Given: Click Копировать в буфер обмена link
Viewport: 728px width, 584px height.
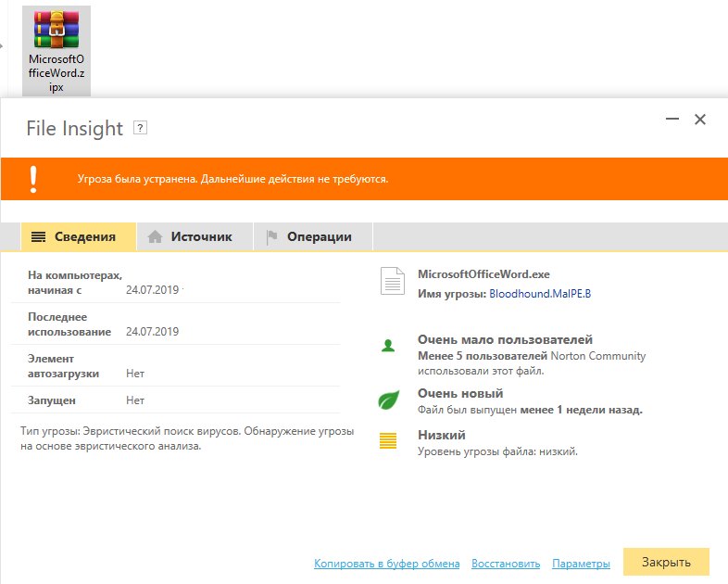Looking at the screenshot, I should (x=387, y=564).
